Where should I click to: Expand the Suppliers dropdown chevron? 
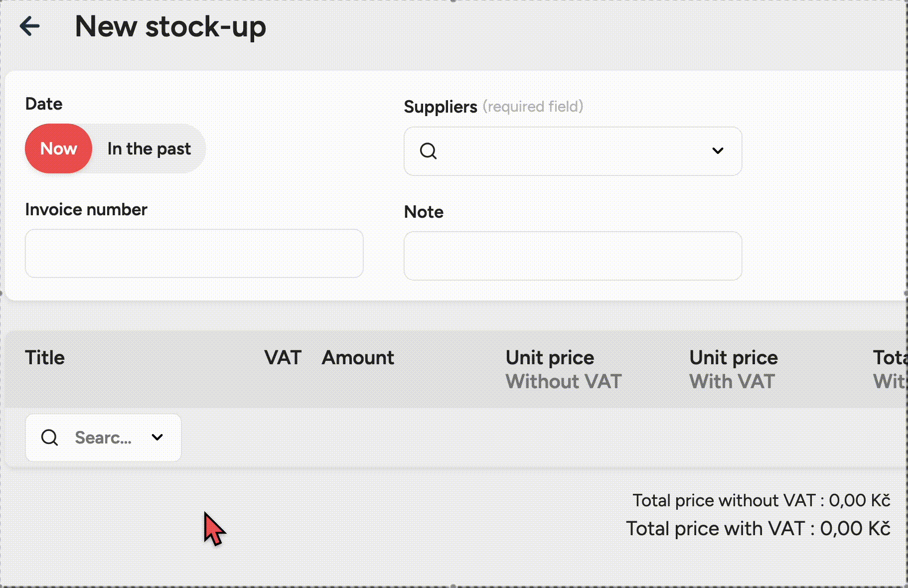pyautogui.click(x=718, y=150)
